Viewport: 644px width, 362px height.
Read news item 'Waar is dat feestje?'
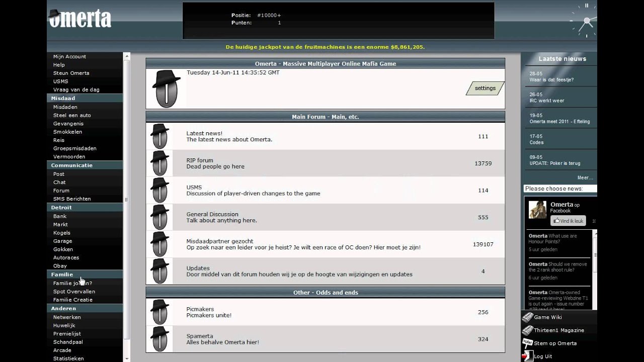[551, 80]
